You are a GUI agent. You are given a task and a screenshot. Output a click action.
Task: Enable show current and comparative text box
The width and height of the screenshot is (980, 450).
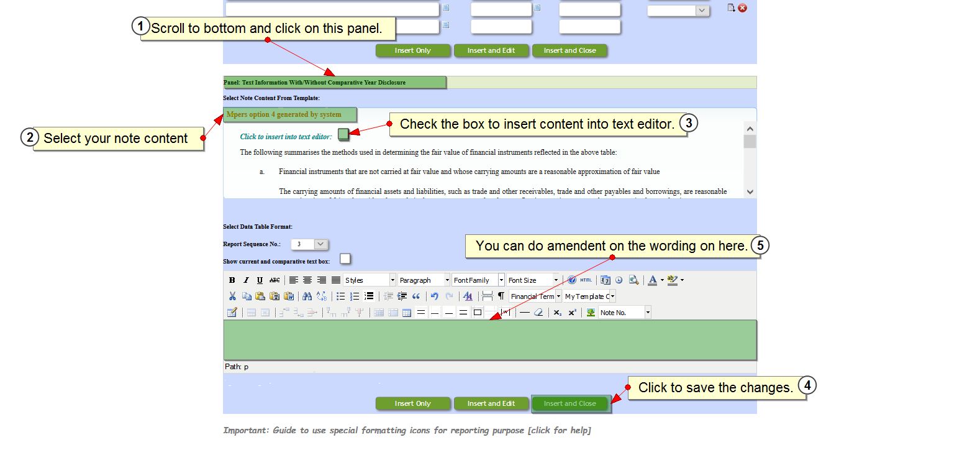pyautogui.click(x=345, y=259)
